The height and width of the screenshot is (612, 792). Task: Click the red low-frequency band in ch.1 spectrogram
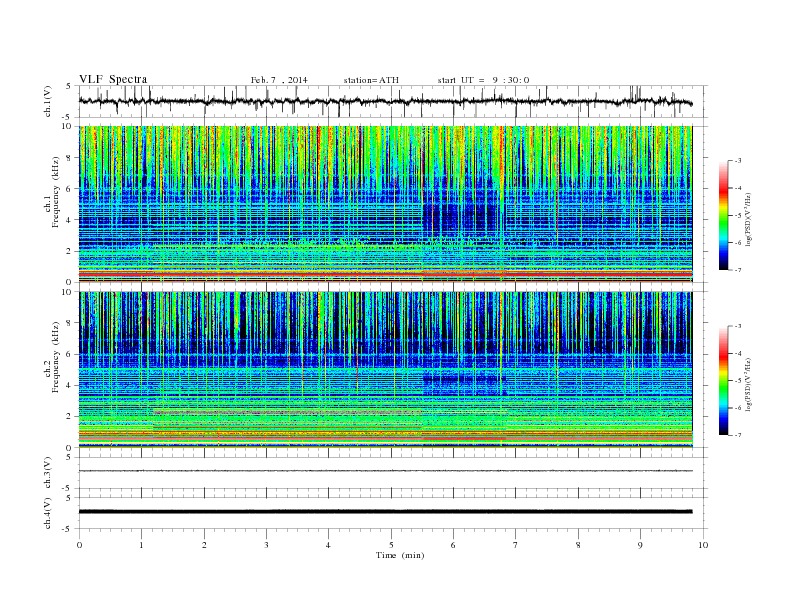pos(385,274)
